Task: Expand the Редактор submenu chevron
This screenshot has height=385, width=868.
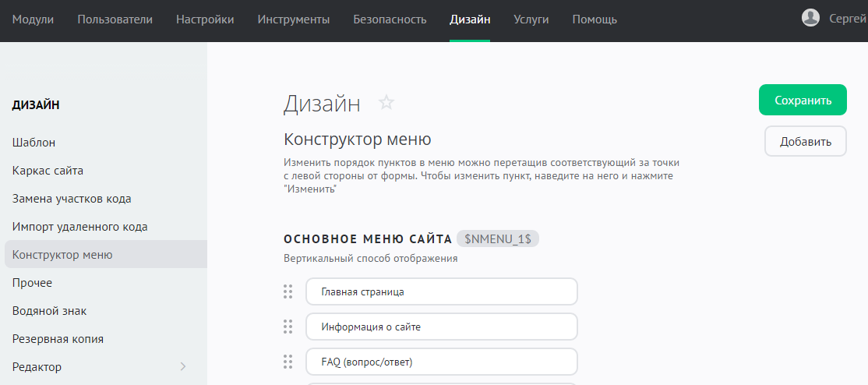Action: 183,366
